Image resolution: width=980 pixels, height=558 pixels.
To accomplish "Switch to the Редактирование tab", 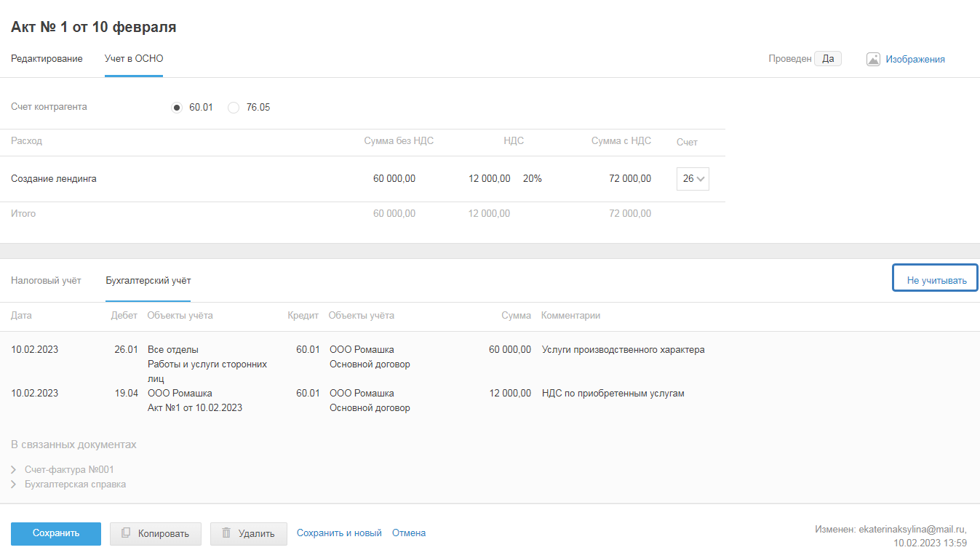I will (x=47, y=59).
